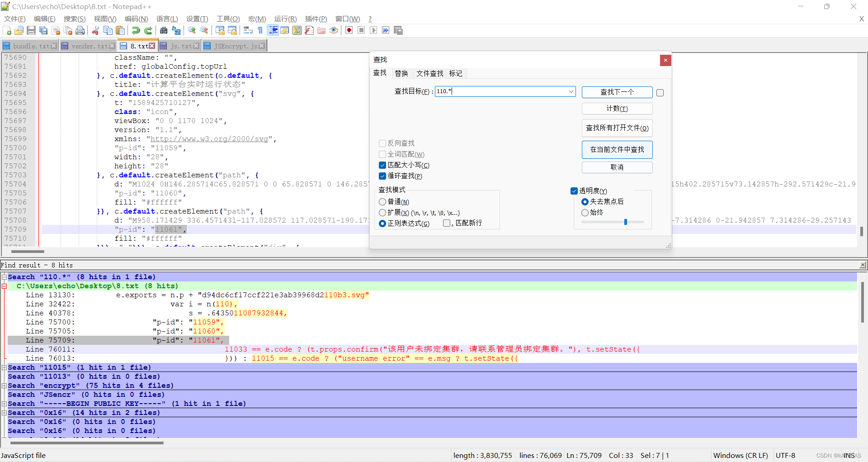Enable 全词匹配 checkbox
Image resolution: width=868 pixels, height=462 pixels.
click(382, 154)
